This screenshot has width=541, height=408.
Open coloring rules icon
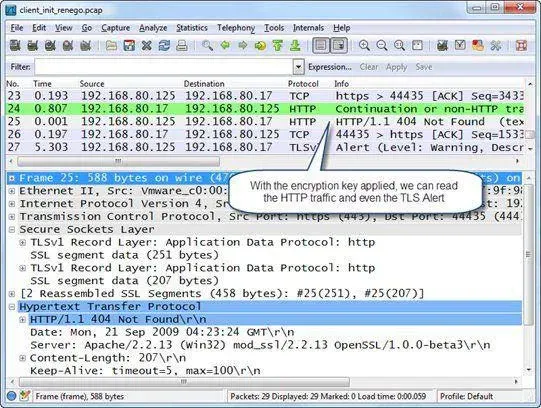(x=478, y=46)
